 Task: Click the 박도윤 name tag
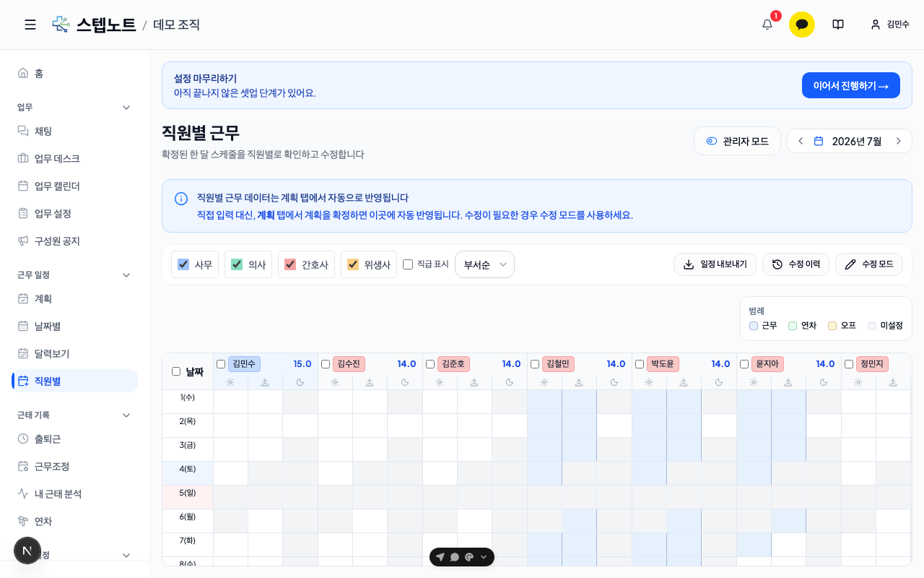pos(663,364)
